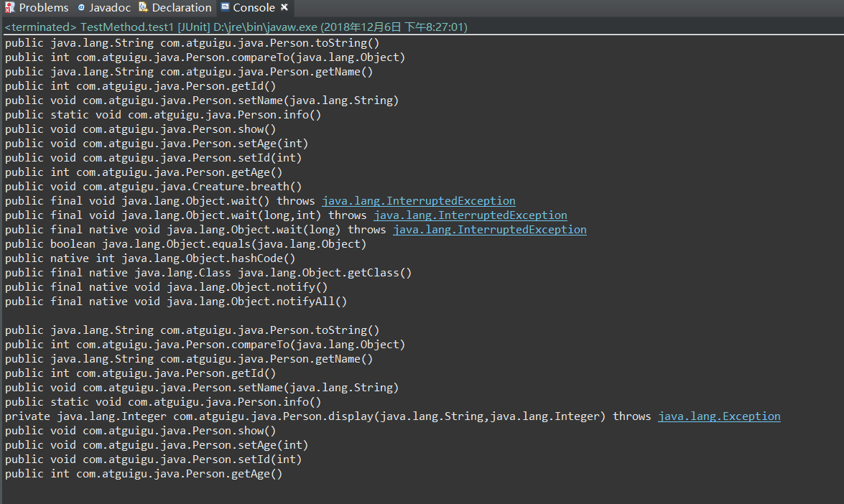
Task: Click the first Person.show() output line
Action: [x=141, y=129]
